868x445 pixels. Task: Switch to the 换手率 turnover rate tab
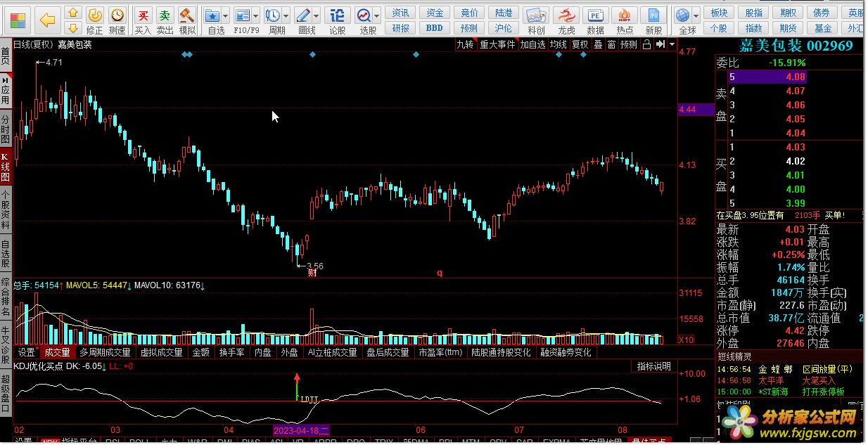tap(231, 352)
